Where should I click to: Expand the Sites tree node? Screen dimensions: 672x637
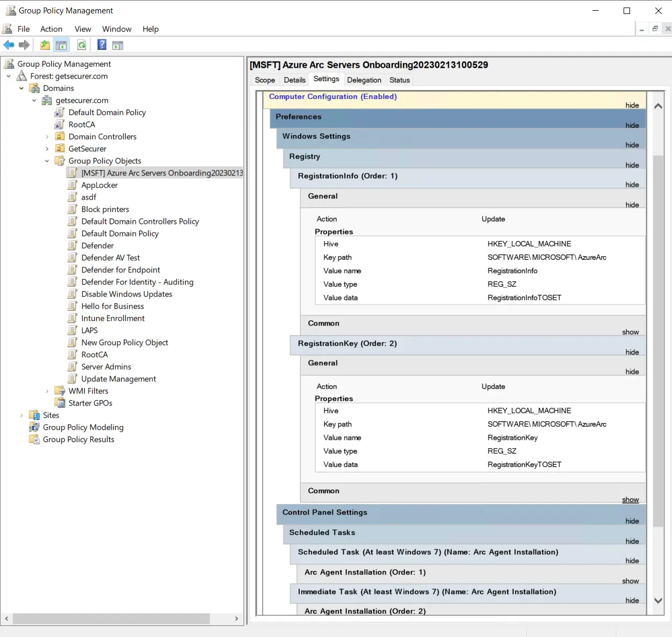click(22, 415)
